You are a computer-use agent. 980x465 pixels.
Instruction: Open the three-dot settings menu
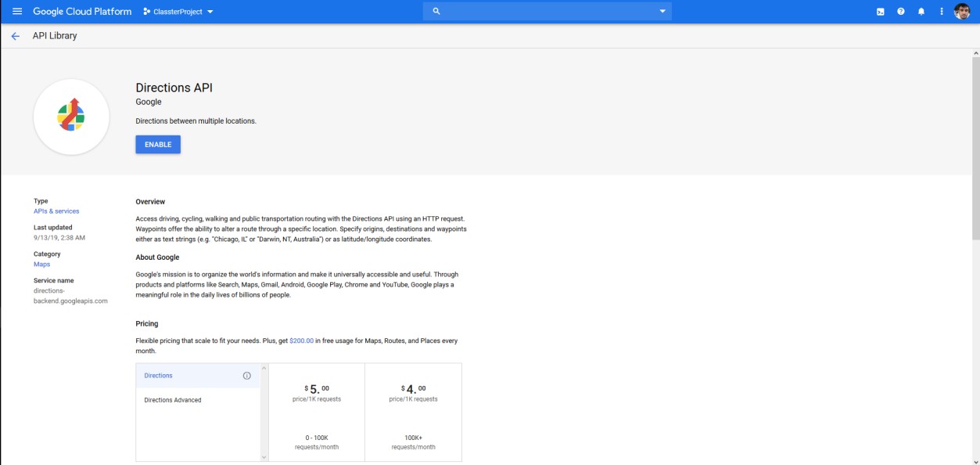coord(942,12)
